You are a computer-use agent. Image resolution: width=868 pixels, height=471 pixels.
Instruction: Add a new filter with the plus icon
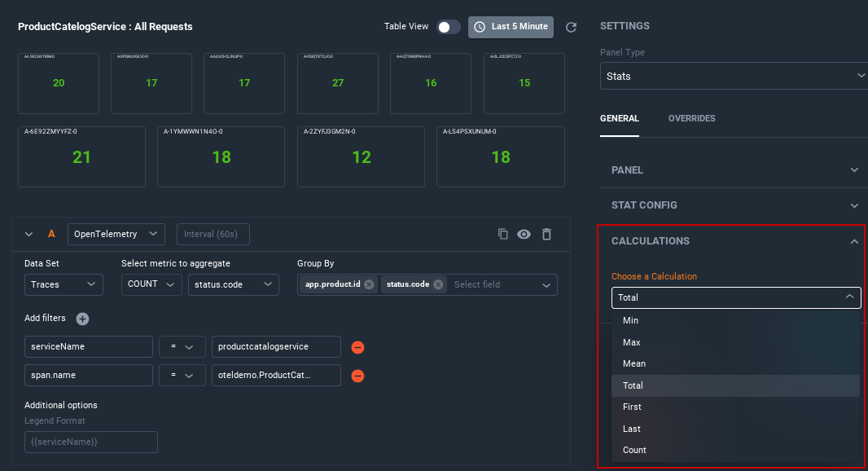tap(81, 319)
